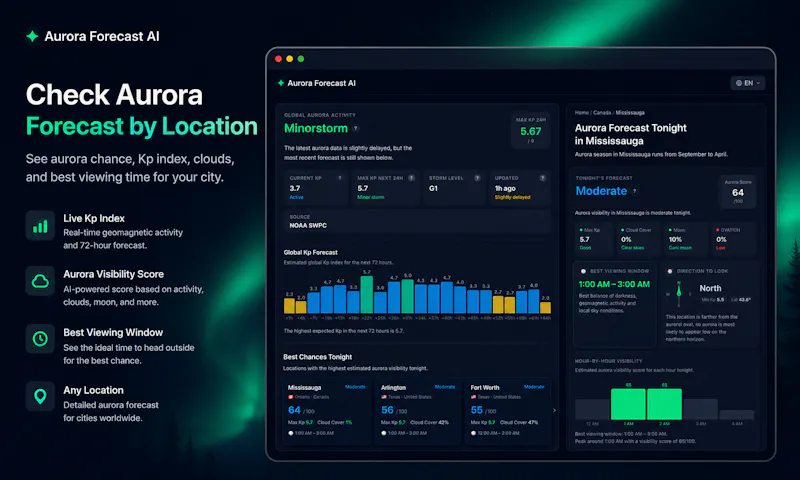Viewport: 800px width, 480px height.
Task: Click the green macOS maximize window button
Action: (x=301, y=59)
